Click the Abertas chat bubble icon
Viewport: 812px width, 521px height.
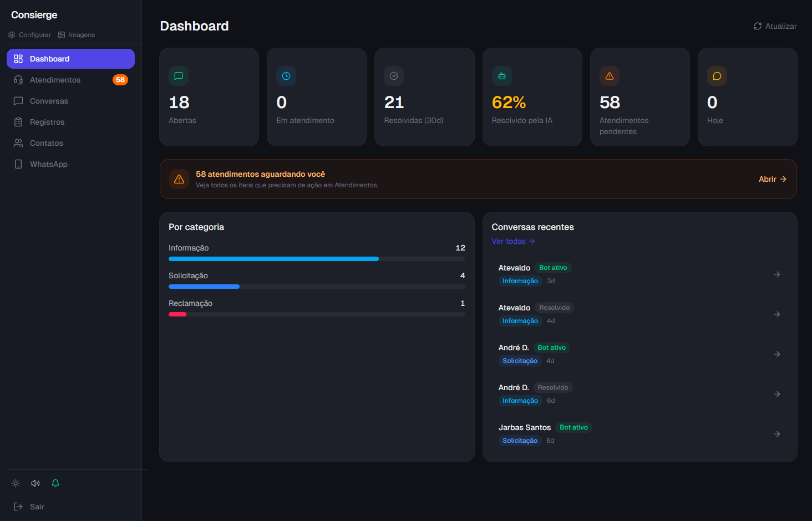(179, 76)
